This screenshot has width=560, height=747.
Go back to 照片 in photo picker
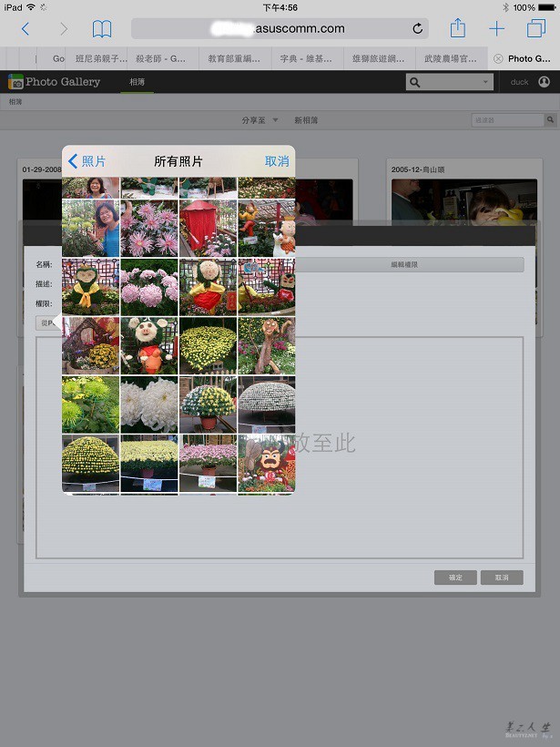click(87, 161)
